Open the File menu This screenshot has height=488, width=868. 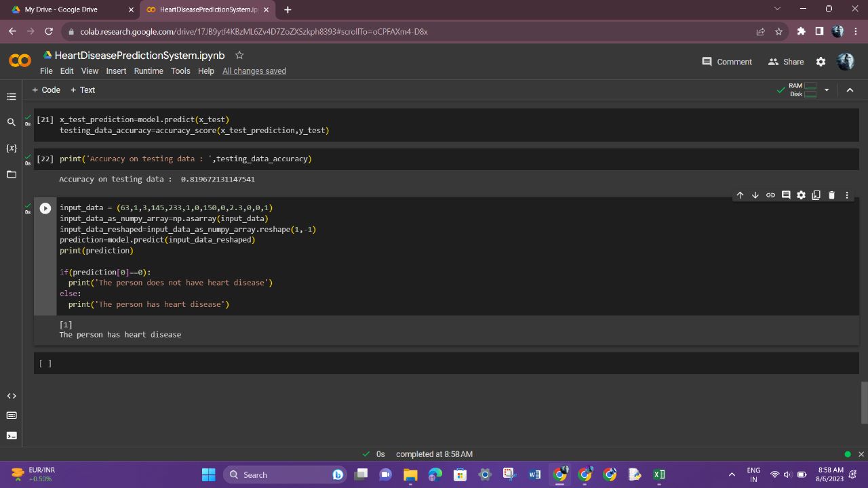tap(46, 71)
